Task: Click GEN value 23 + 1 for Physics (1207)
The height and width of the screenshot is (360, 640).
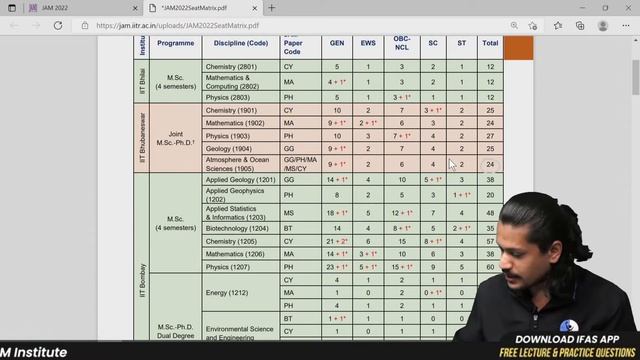Action: tap(337, 267)
